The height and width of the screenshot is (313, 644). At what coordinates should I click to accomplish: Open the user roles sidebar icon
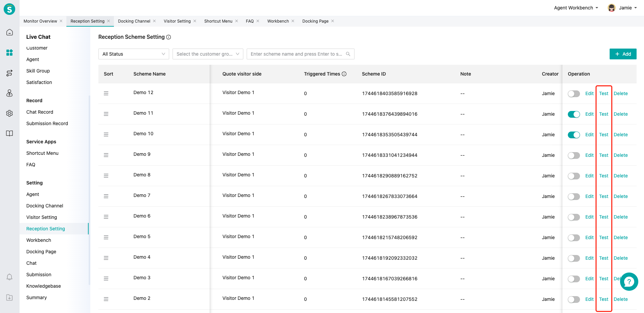click(x=9, y=93)
